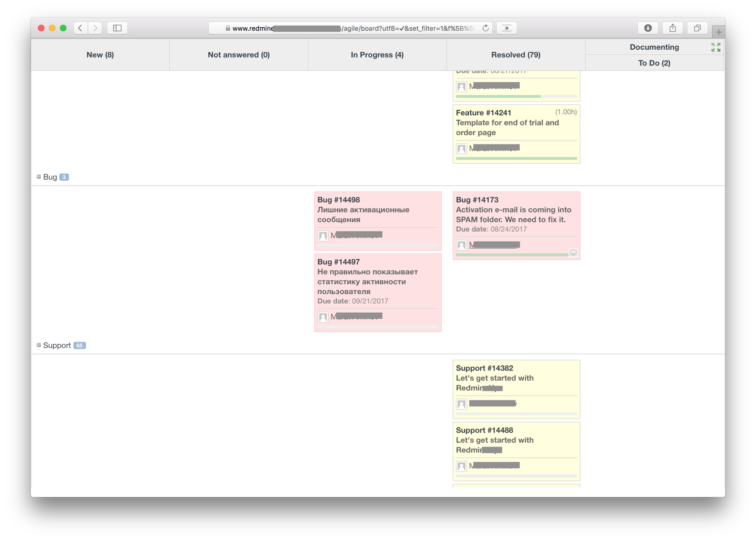
Task: Click the show all tabs icon
Action: (697, 28)
